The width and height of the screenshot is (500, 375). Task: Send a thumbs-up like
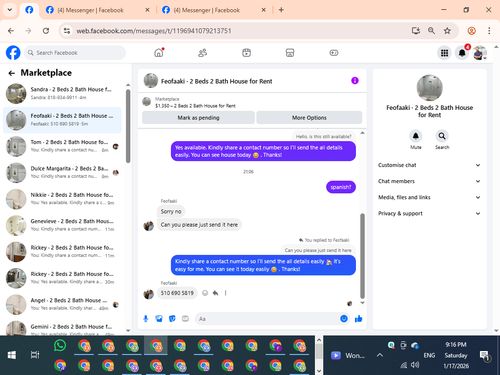[x=359, y=319]
